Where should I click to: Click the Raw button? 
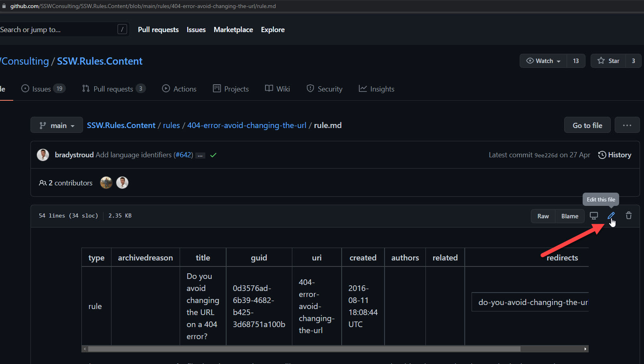(x=543, y=216)
